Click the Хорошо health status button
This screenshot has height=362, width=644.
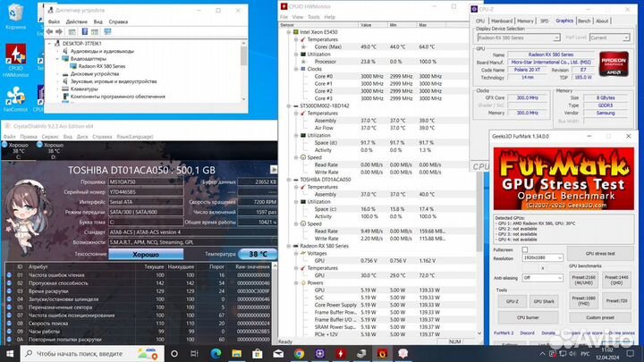(146, 255)
